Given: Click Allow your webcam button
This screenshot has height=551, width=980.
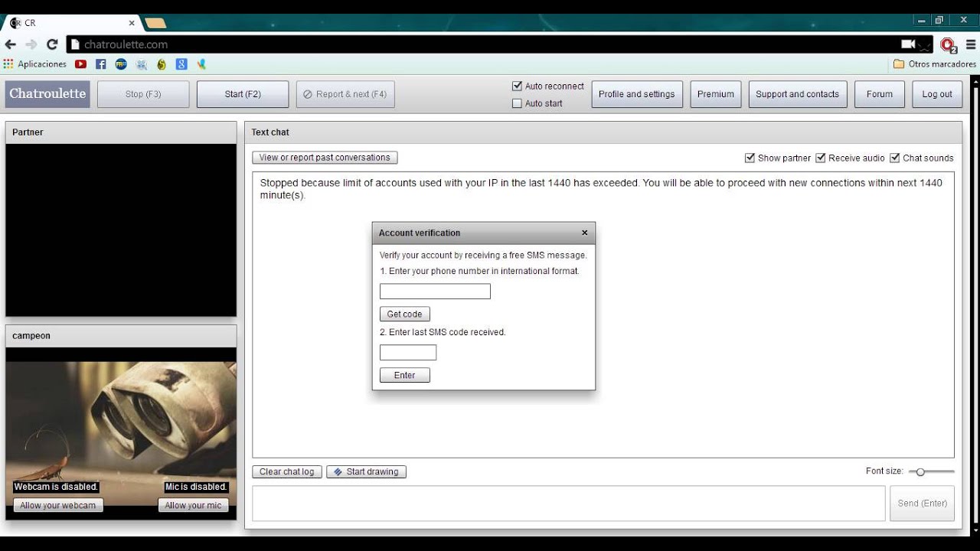Looking at the screenshot, I should [58, 505].
